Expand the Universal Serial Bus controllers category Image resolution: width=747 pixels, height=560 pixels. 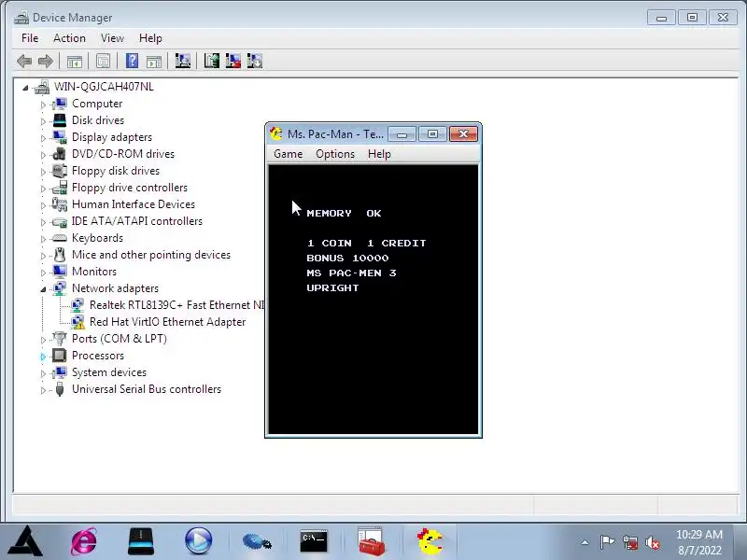click(x=43, y=390)
